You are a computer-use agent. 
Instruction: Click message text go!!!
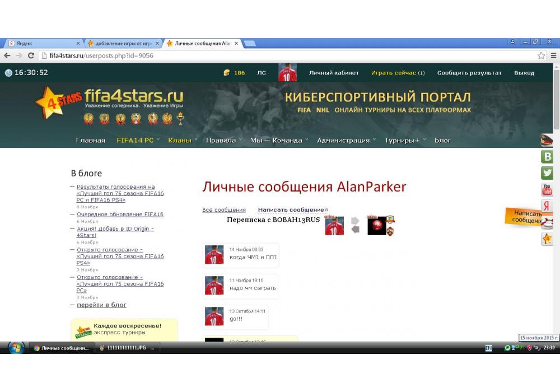(236, 319)
